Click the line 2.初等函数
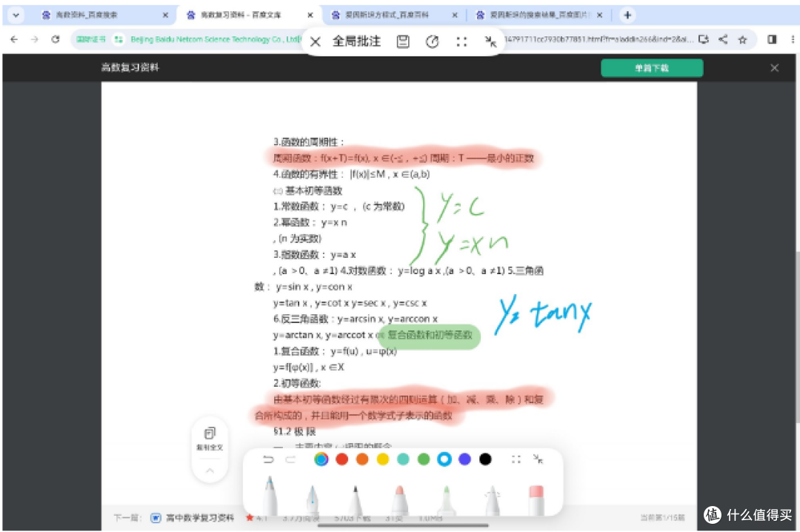This screenshot has height=532, width=800. (x=298, y=383)
